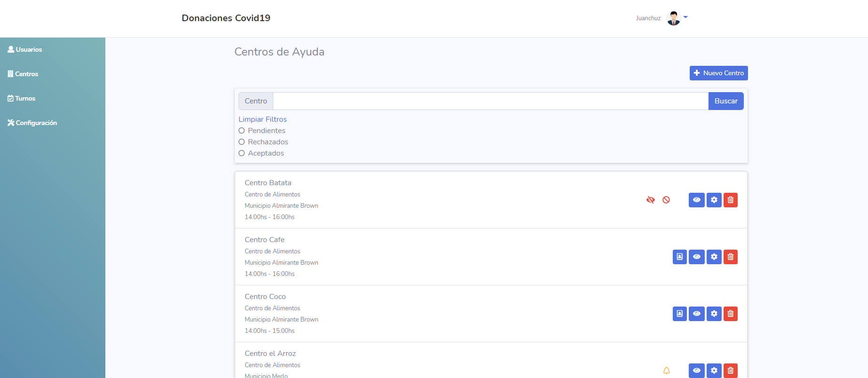View Centro Batata details with eye button
The height and width of the screenshot is (378, 868).
click(697, 200)
